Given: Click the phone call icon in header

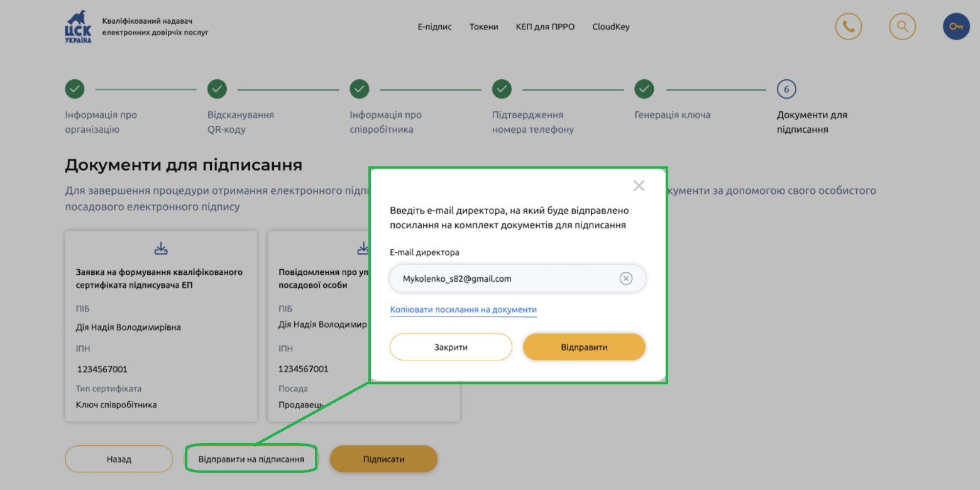Looking at the screenshot, I should pos(848,26).
